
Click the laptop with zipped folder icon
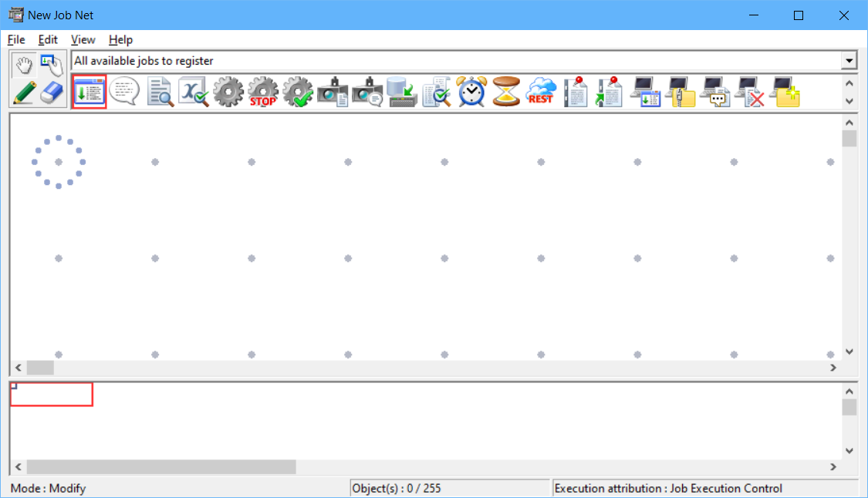(681, 92)
